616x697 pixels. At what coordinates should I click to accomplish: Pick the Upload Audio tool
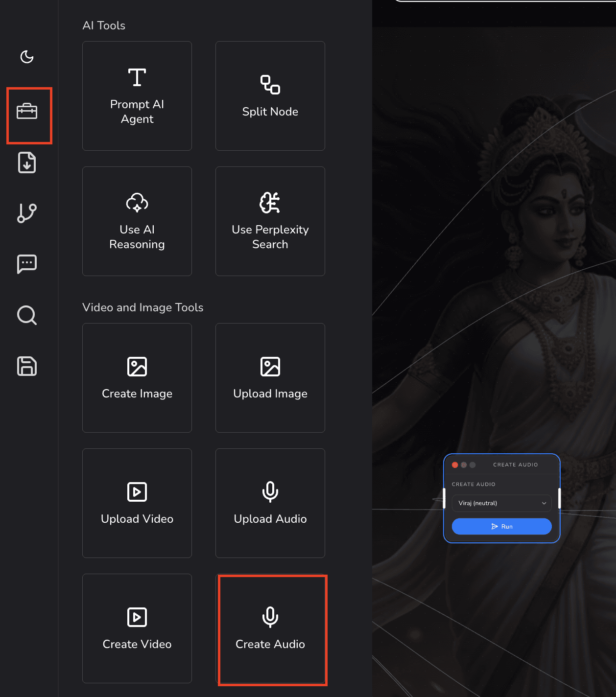(x=270, y=503)
